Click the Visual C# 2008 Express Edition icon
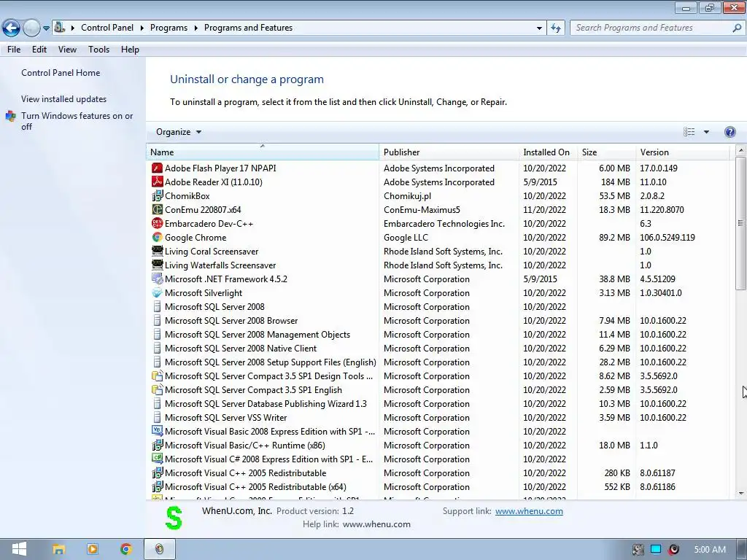 point(157,459)
